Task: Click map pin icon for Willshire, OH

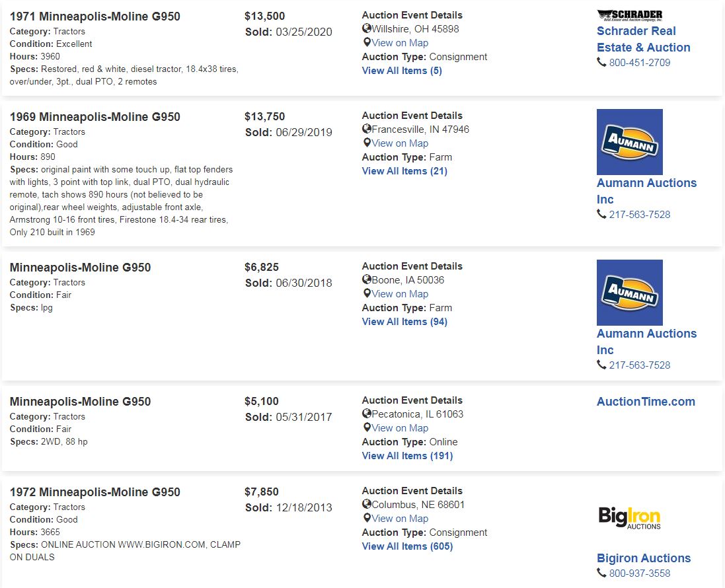Action: [x=367, y=42]
